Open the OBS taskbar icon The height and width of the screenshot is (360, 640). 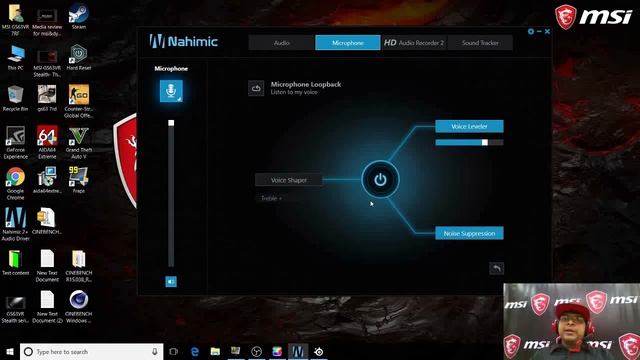pyautogui.click(x=256, y=351)
